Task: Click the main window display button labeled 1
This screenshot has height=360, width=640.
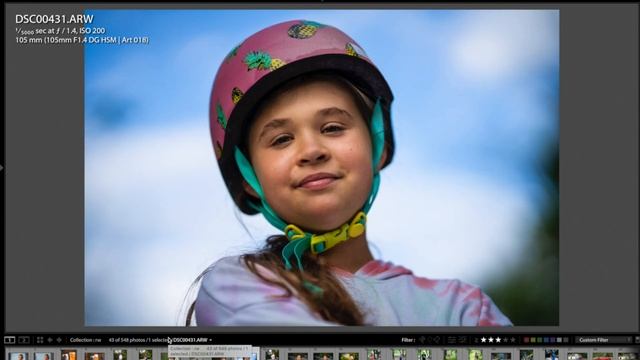Action: tap(9, 340)
